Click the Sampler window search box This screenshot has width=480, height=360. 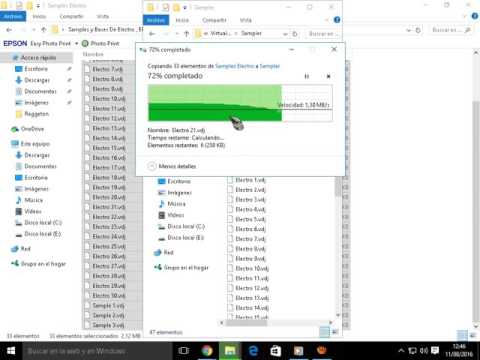[323, 34]
